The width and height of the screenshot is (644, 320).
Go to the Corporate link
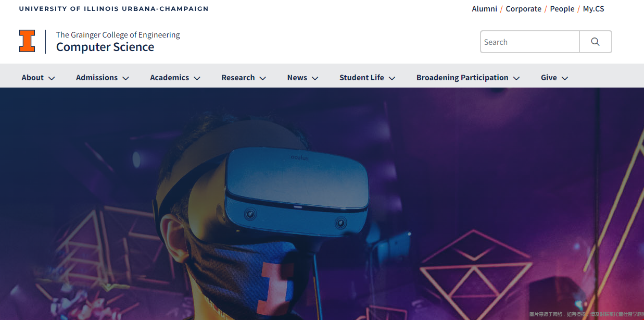(x=524, y=9)
